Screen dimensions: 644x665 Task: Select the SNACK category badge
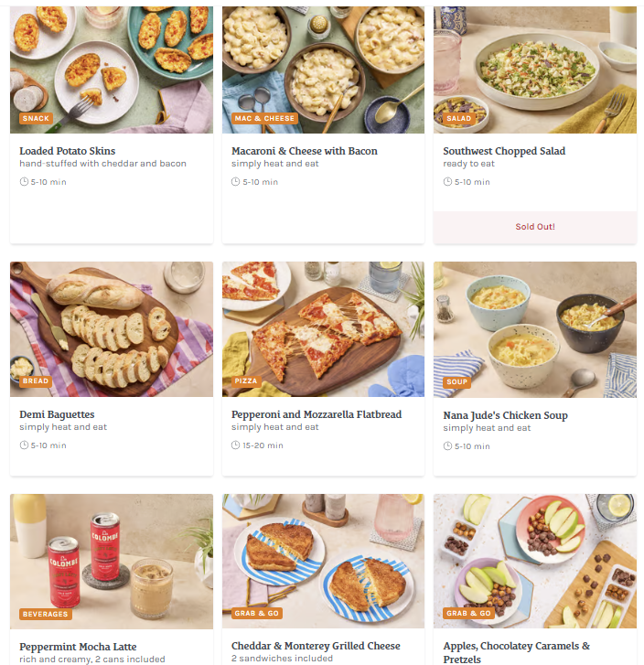[36, 118]
